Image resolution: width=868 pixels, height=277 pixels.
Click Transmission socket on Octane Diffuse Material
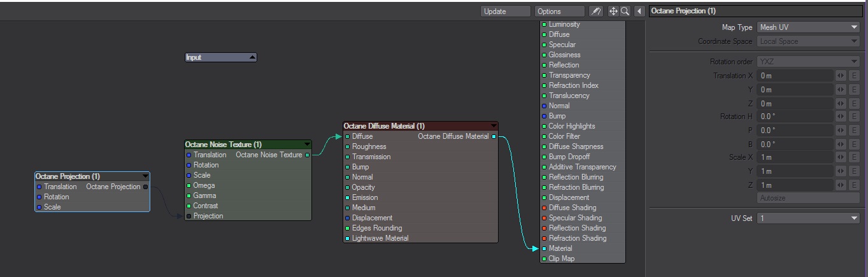(347, 157)
